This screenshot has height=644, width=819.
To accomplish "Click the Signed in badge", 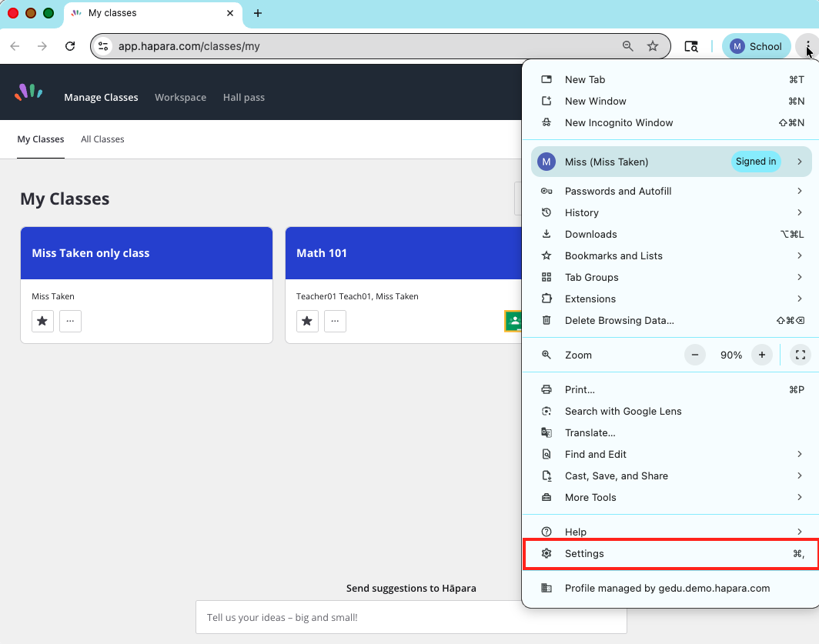I will pos(756,162).
